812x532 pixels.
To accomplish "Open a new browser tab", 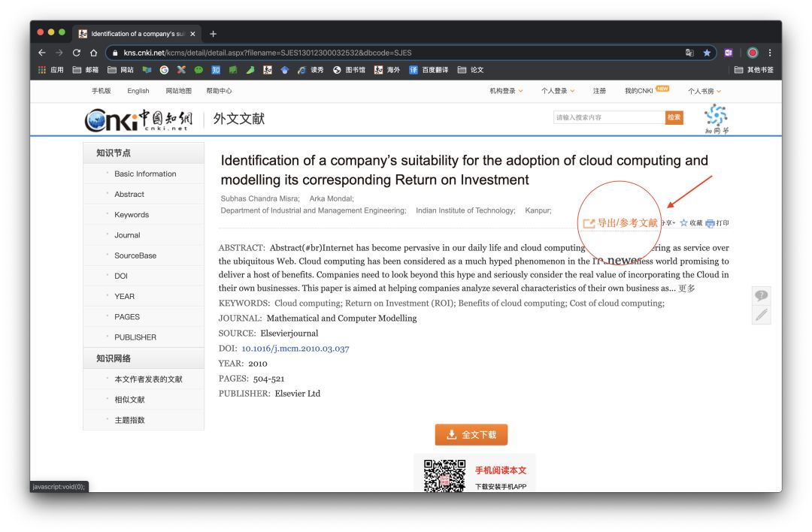I will pyautogui.click(x=213, y=34).
